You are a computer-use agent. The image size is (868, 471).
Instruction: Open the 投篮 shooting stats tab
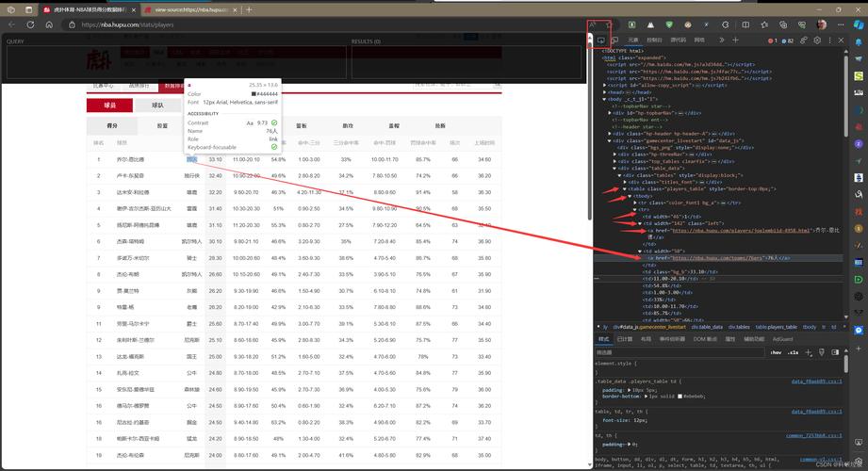click(162, 125)
